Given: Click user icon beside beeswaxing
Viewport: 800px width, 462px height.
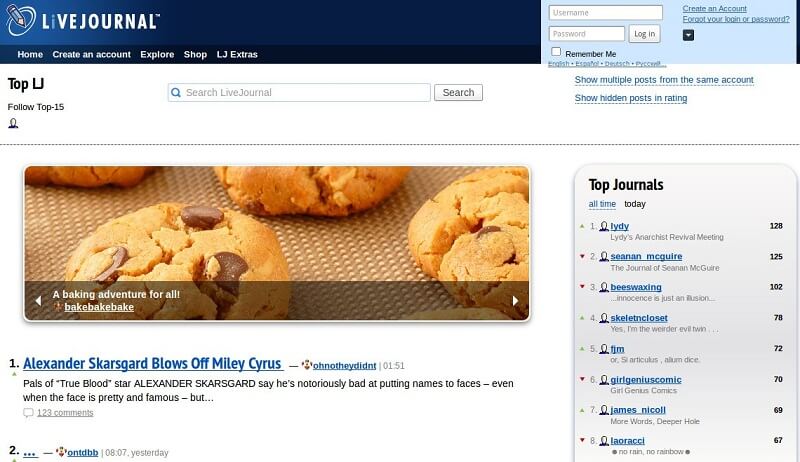Looking at the screenshot, I should 604,287.
